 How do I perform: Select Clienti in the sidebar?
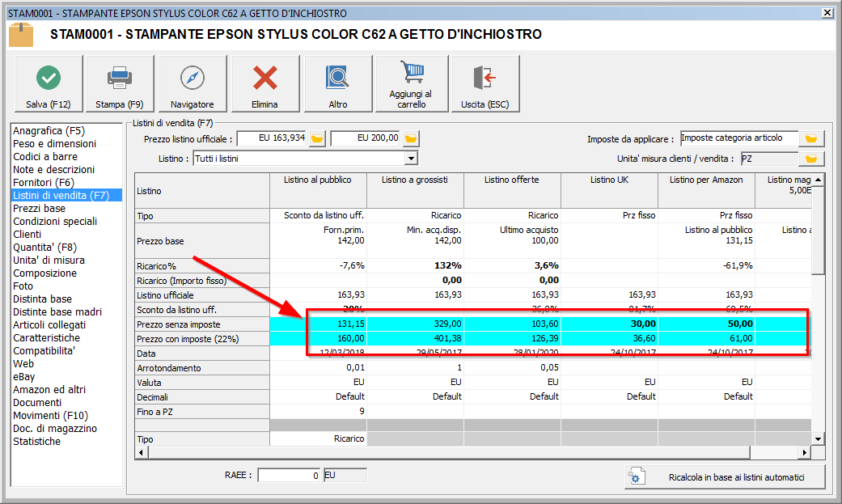point(27,235)
